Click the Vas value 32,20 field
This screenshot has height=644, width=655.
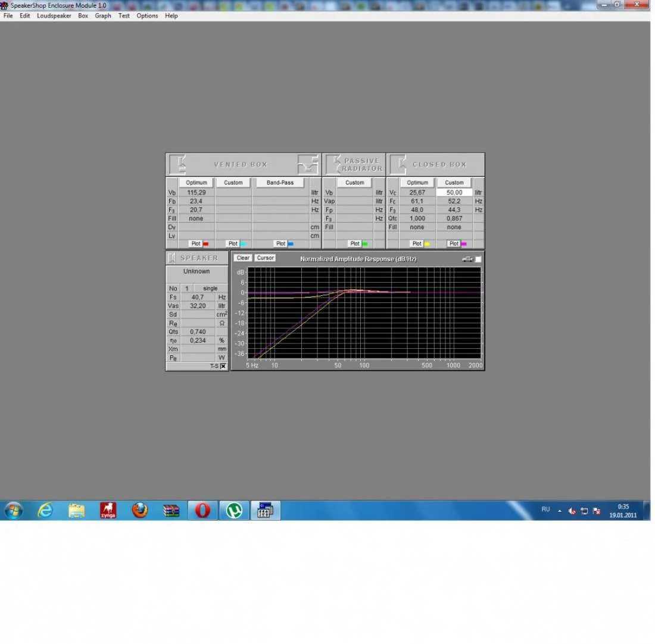click(198, 306)
